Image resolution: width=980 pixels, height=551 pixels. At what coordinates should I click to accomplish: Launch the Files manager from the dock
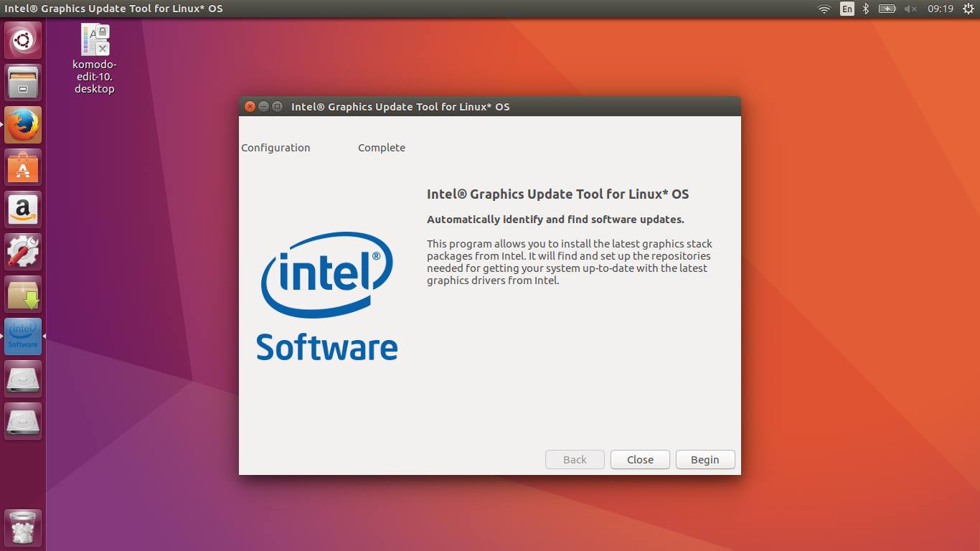[23, 83]
